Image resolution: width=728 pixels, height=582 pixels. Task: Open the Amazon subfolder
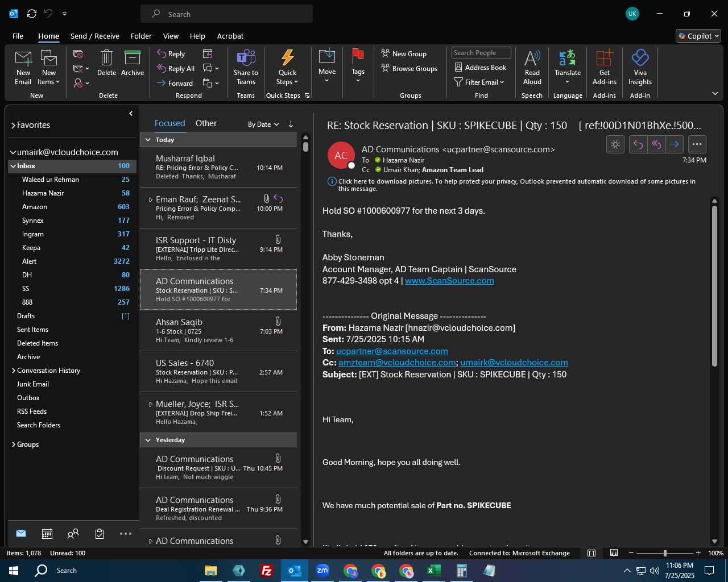pyautogui.click(x=35, y=207)
